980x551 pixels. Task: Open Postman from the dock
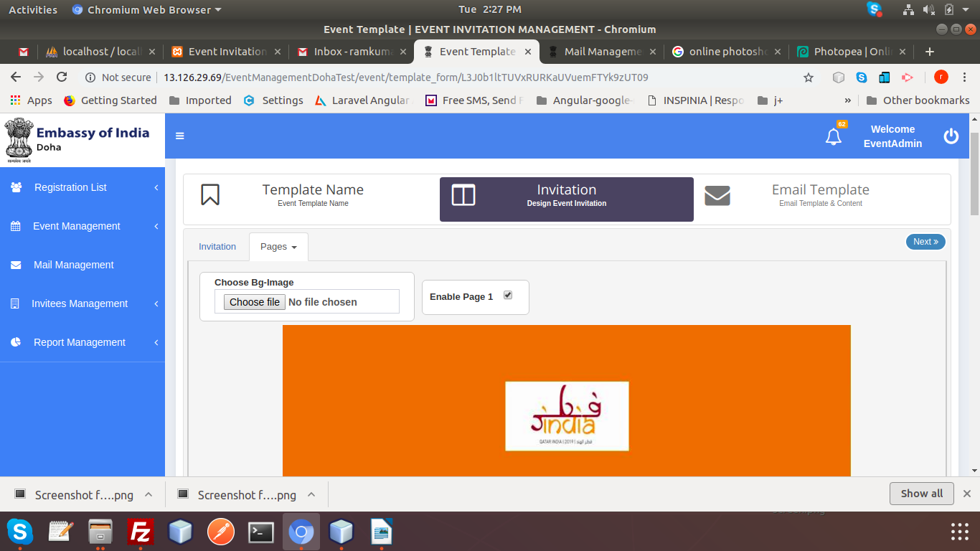click(221, 532)
